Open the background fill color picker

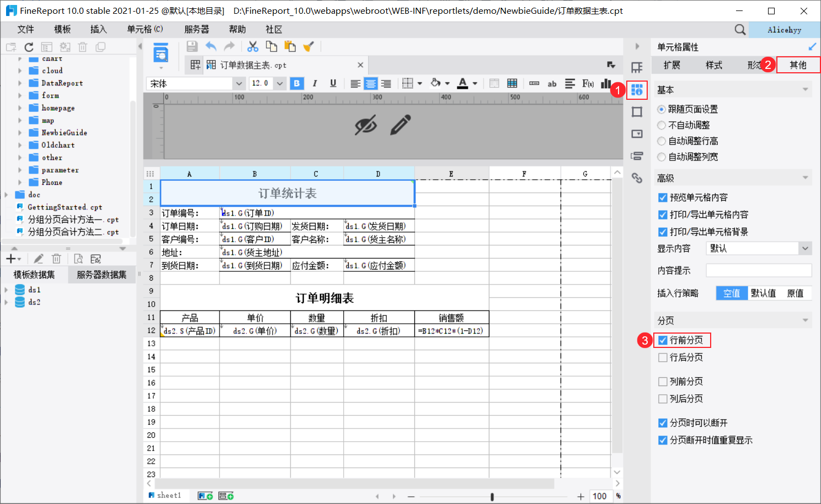[x=436, y=83]
